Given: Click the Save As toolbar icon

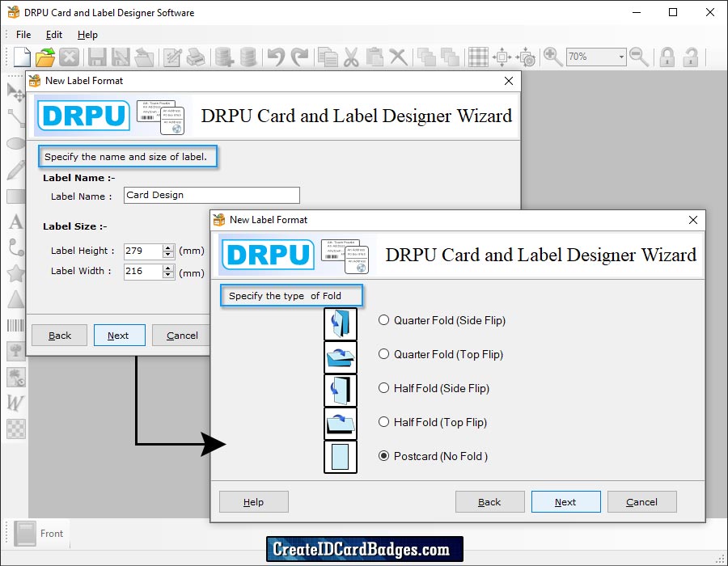Looking at the screenshot, I should [x=121, y=57].
